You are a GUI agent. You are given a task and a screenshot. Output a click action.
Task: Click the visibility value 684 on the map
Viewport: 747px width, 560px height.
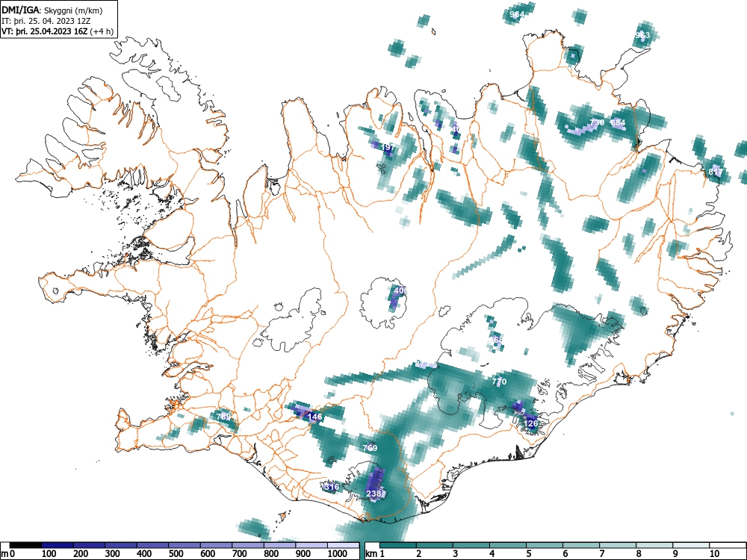pyautogui.click(x=618, y=122)
